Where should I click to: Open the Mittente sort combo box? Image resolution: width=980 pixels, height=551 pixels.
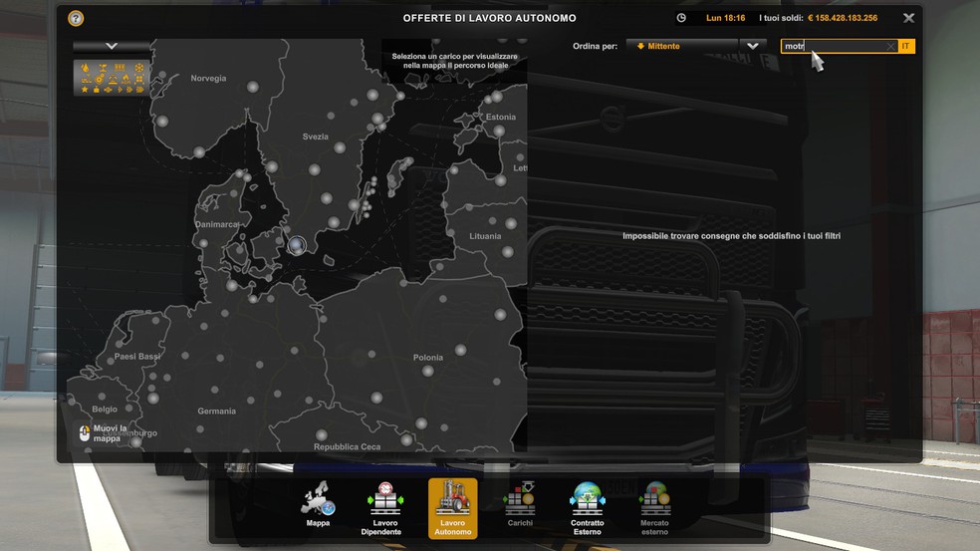[682, 47]
